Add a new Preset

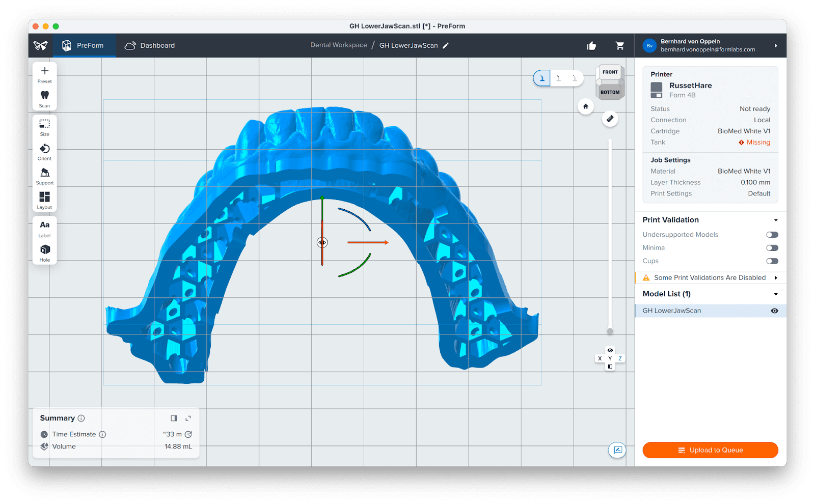coord(45,71)
